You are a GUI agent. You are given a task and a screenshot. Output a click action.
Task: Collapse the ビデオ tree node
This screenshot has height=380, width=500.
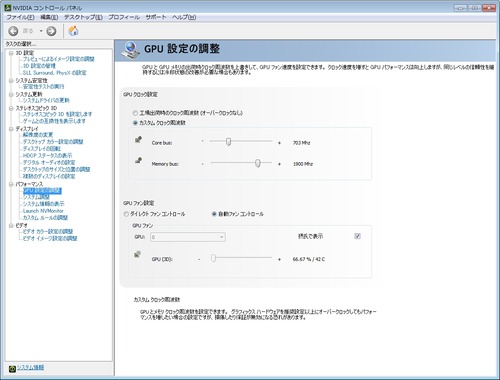point(11,226)
